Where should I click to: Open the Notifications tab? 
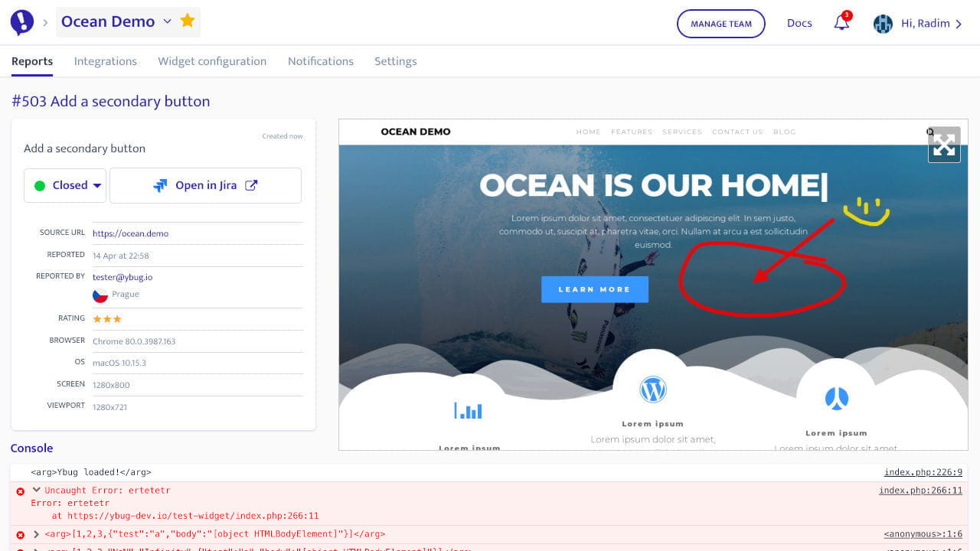point(321,61)
